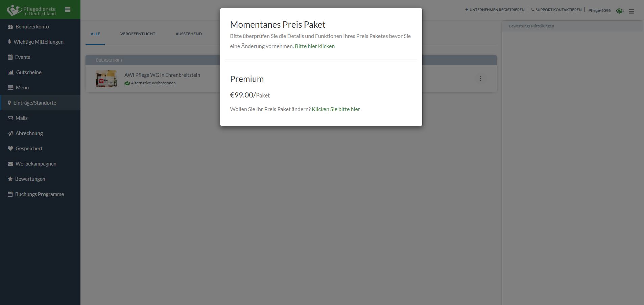The width and height of the screenshot is (644, 305).
Task: Open the AWI Pflege WG listing thumbnail
Action: tap(106, 79)
